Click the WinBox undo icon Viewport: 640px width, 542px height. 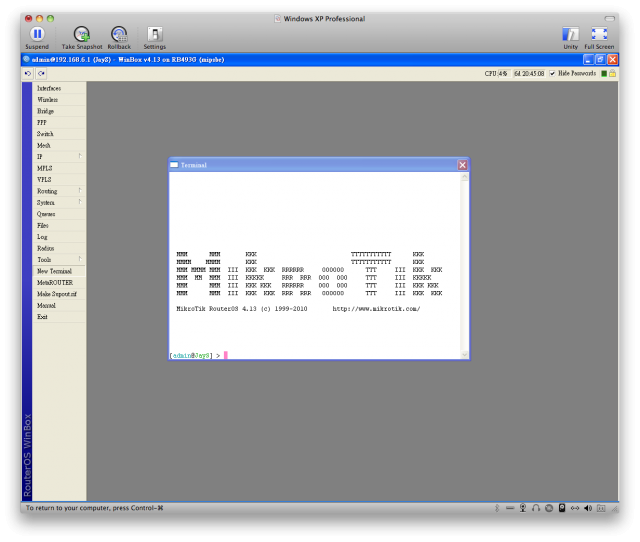coord(28,73)
